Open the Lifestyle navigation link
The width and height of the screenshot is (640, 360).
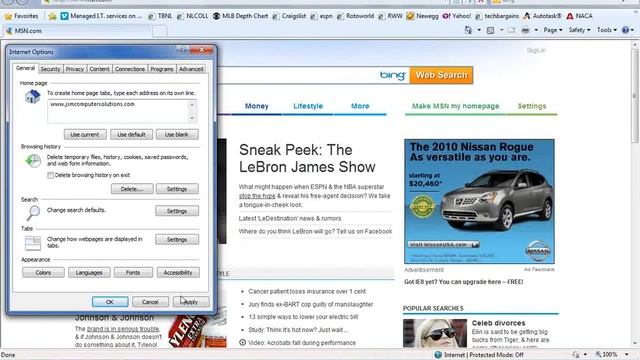(x=308, y=106)
